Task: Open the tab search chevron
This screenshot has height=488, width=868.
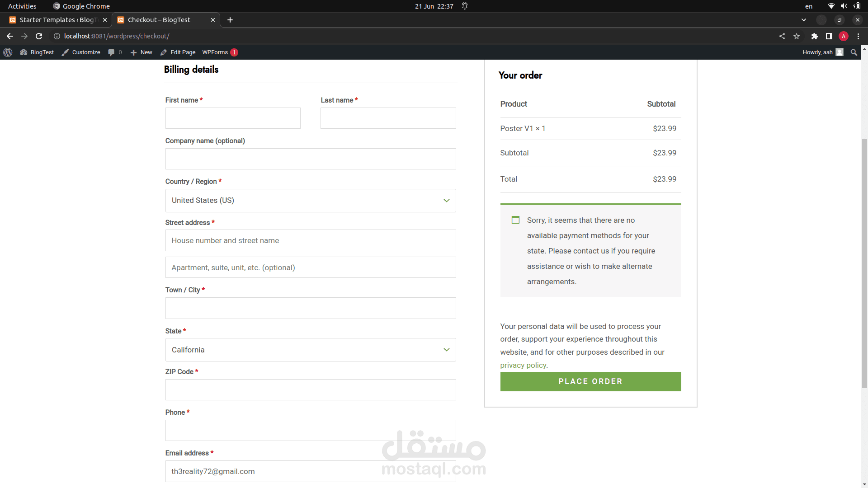Action: [803, 20]
